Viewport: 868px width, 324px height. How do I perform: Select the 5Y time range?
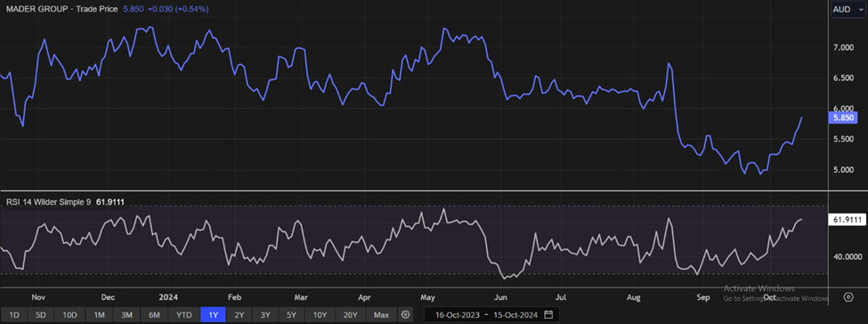(x=292, y=314)
